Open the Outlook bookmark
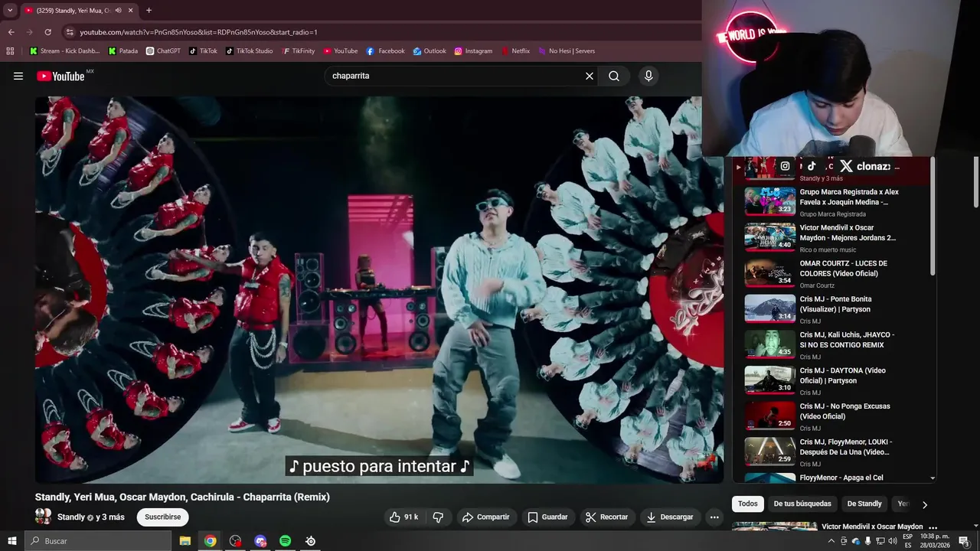Image resolution: width=980 pixels, height=551 pixels. 430,51
